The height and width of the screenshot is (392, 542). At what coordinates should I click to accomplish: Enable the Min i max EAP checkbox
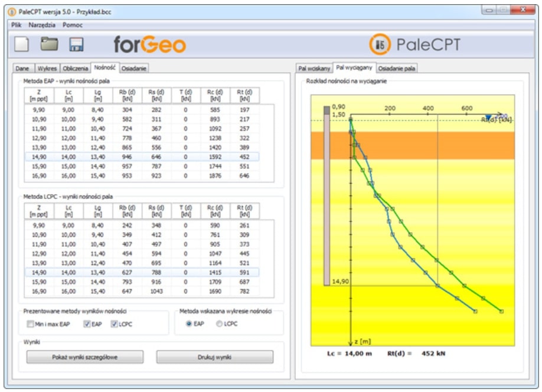31,324
